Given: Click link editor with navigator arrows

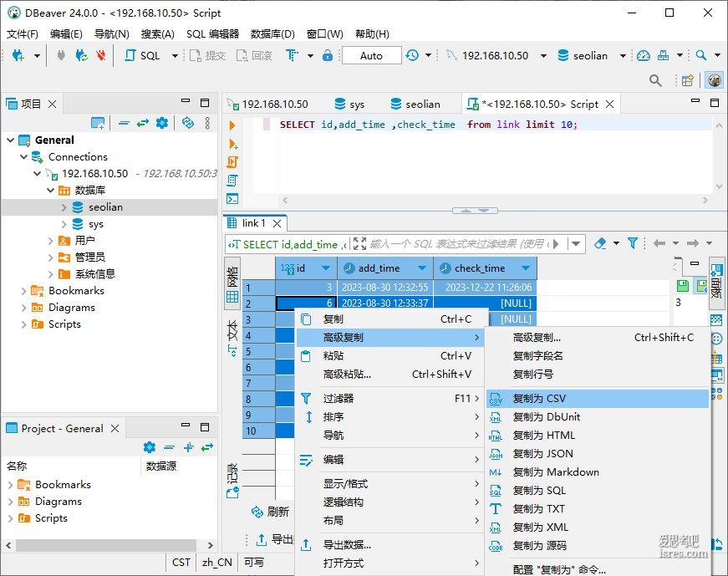Looking at the screenshot, I should coord(143,123).
